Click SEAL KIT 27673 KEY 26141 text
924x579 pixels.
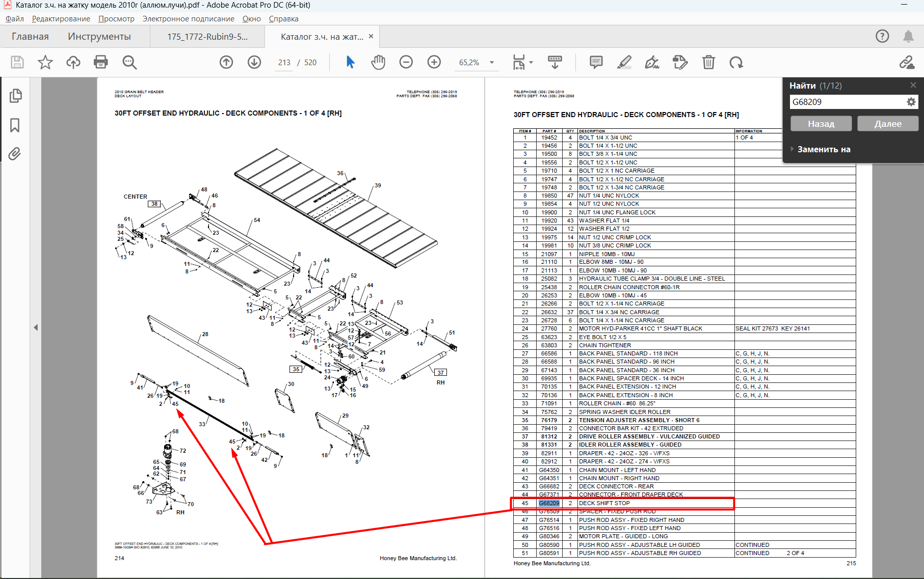[773, 328]
